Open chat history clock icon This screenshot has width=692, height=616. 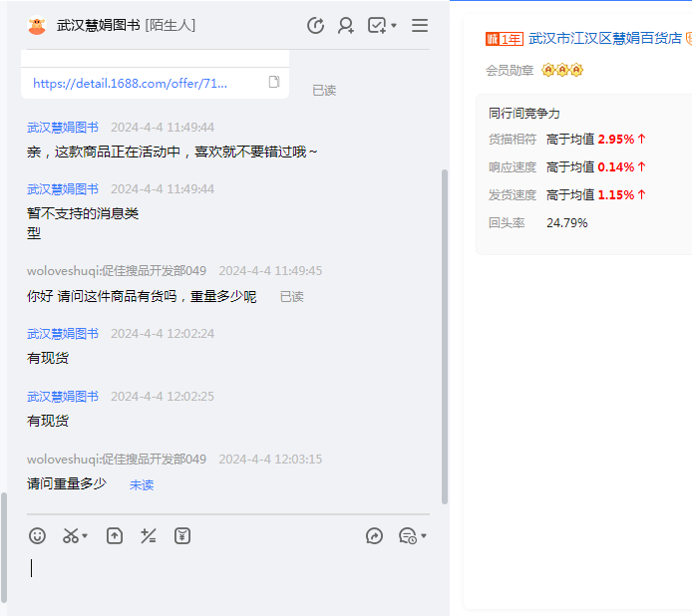(x=315, y=26)
